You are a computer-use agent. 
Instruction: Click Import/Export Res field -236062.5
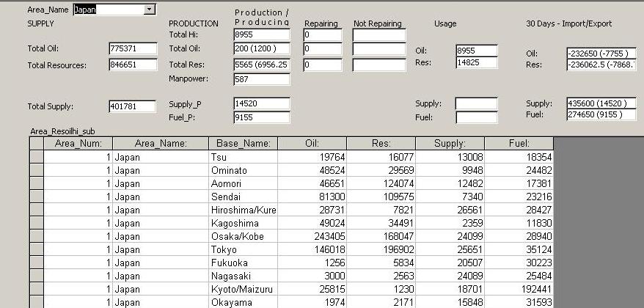tap(601, 65)
